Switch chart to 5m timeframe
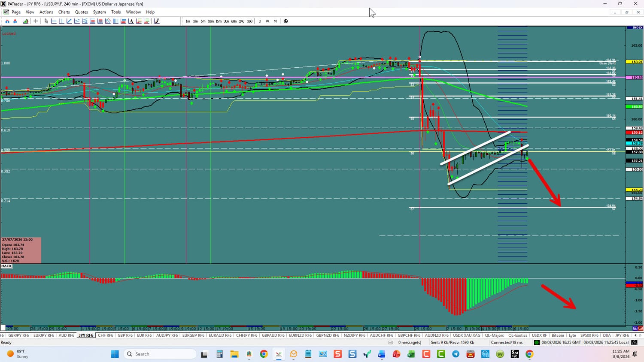Viewport: 644px width, 362px height. coord(203,21)
